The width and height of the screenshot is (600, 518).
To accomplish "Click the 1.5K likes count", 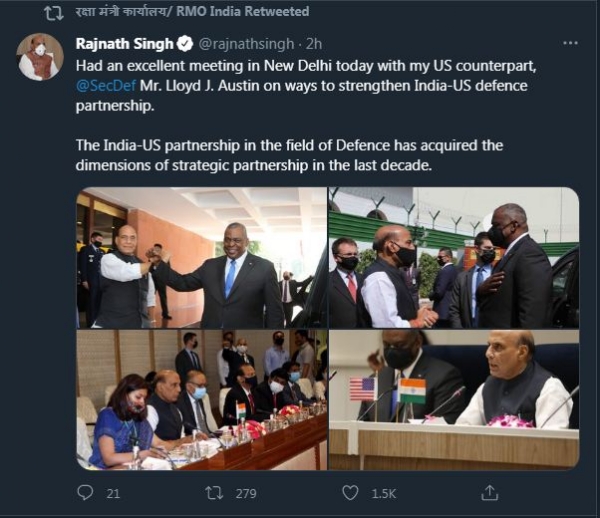I will [x=383, y=494].
